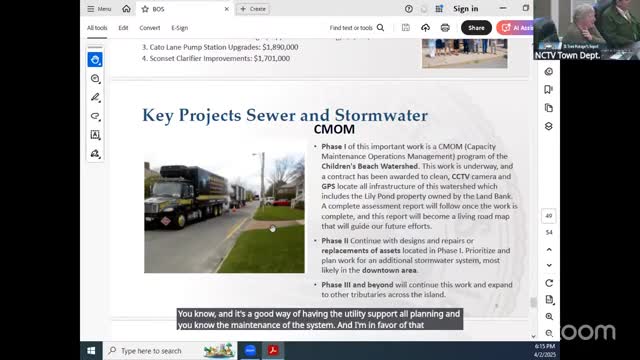This screenshot has width=640, height=360.
Task: Go to next page with down chevron
Action: (549, 265)
